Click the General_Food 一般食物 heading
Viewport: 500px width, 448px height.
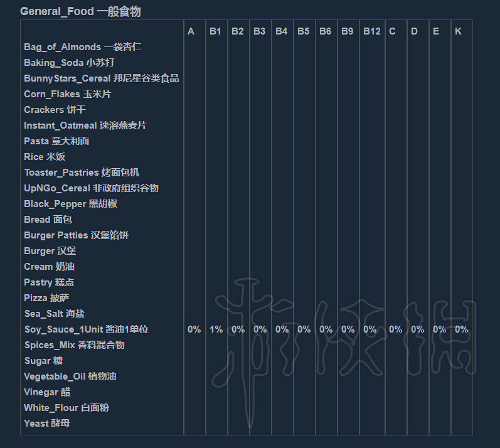(80, 11)
